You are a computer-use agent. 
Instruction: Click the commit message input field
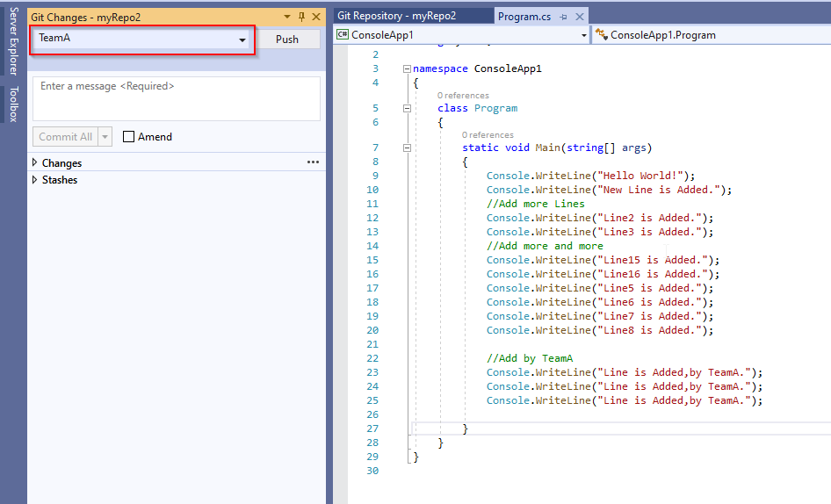pos(177,98)
